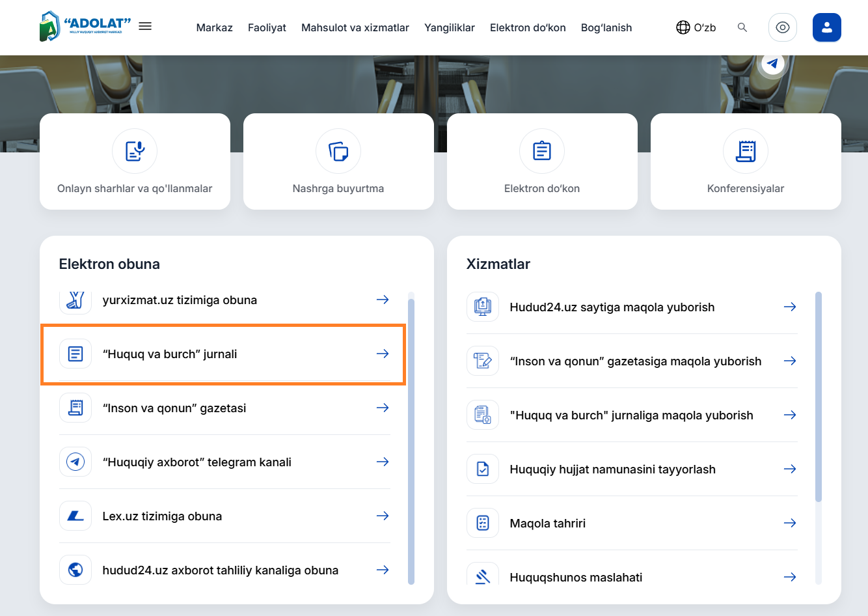Open the Konferensiyalar card
This screenshot has width=868, height=616.
[746, 161]
